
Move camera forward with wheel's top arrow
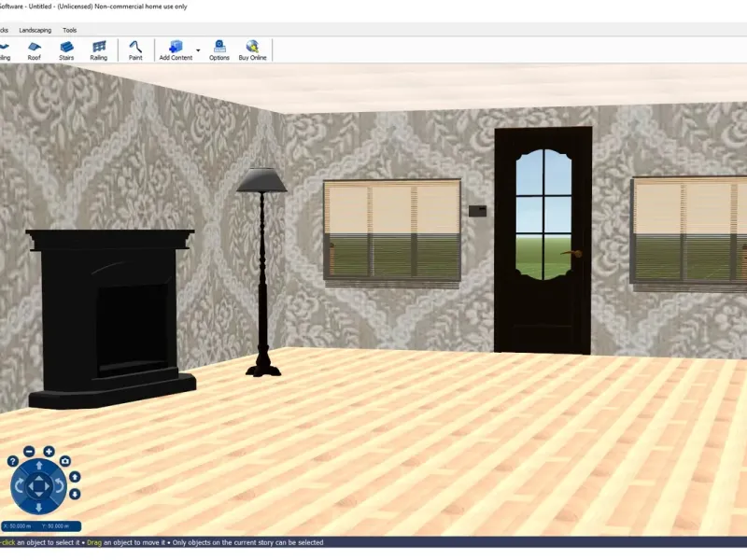(x=39, y=465)
